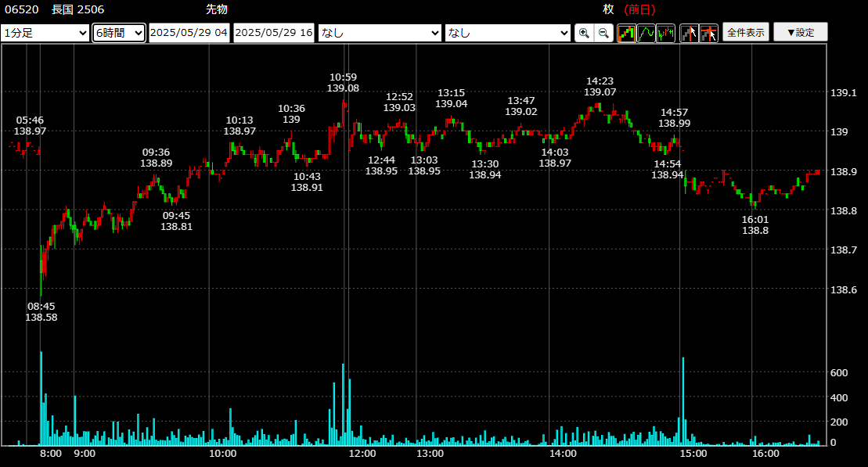The height and width of the screenshot is (467, 868).
Task: Click the 14:03 138.97 label
Action: (x=555, y=158)
